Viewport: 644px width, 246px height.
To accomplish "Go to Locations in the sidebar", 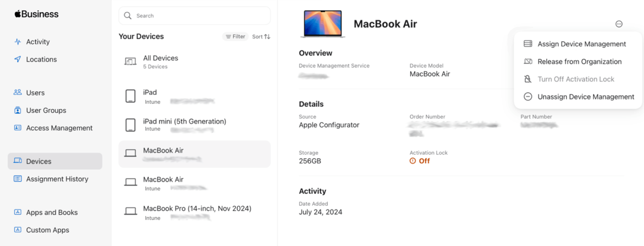I will [x=41, y=60].
